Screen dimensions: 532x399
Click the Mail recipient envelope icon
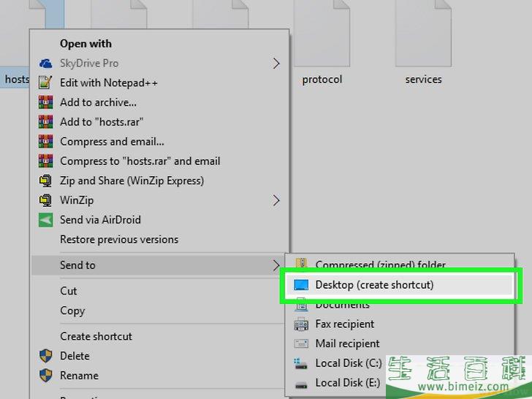[x=301, y=343]
